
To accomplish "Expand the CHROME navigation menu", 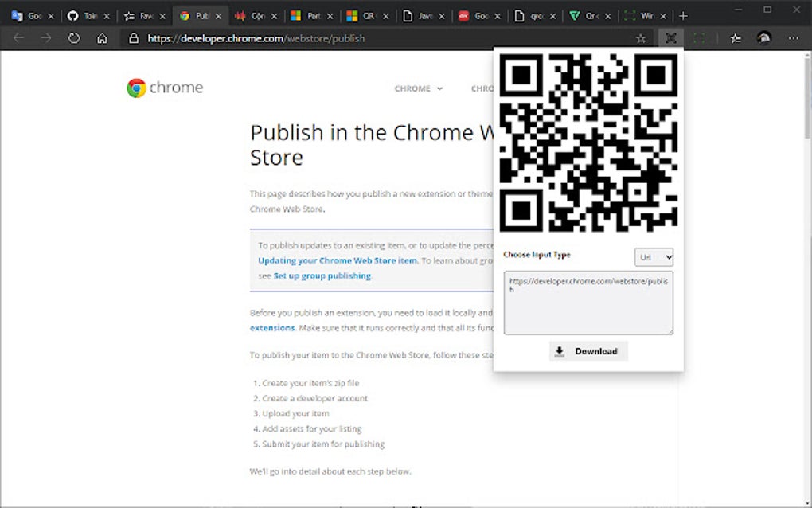I will click(419, 88).
